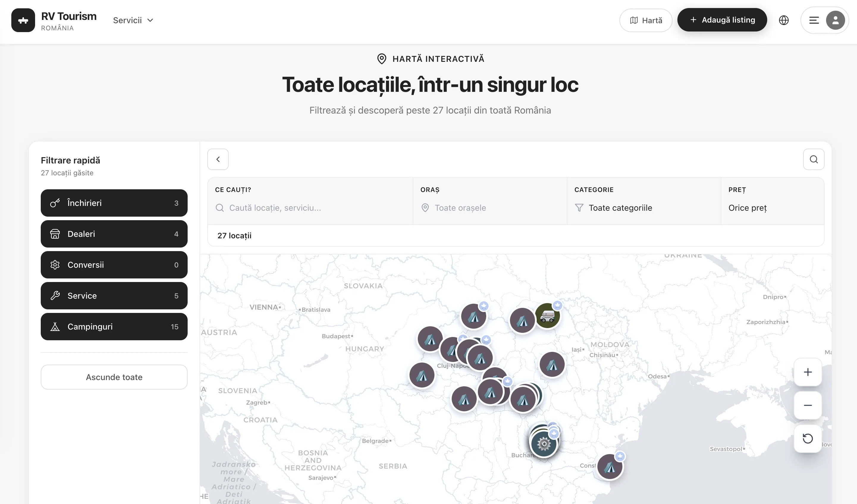Open the language globe icon

click(x=784, y=21)
